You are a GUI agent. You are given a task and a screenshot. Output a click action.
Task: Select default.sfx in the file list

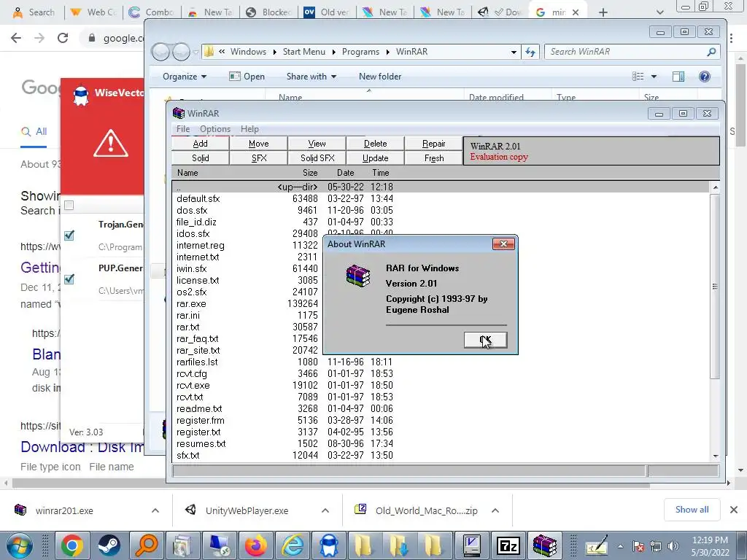[x=198, y=198]
